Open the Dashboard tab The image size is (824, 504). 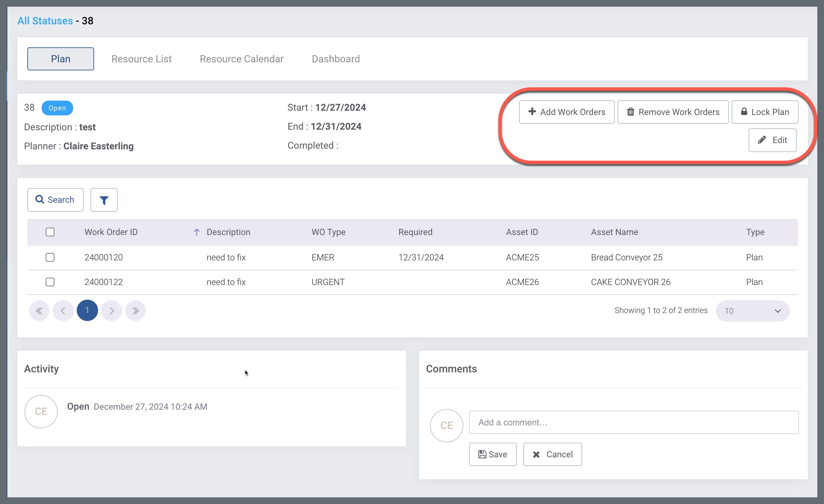(335, 59)
